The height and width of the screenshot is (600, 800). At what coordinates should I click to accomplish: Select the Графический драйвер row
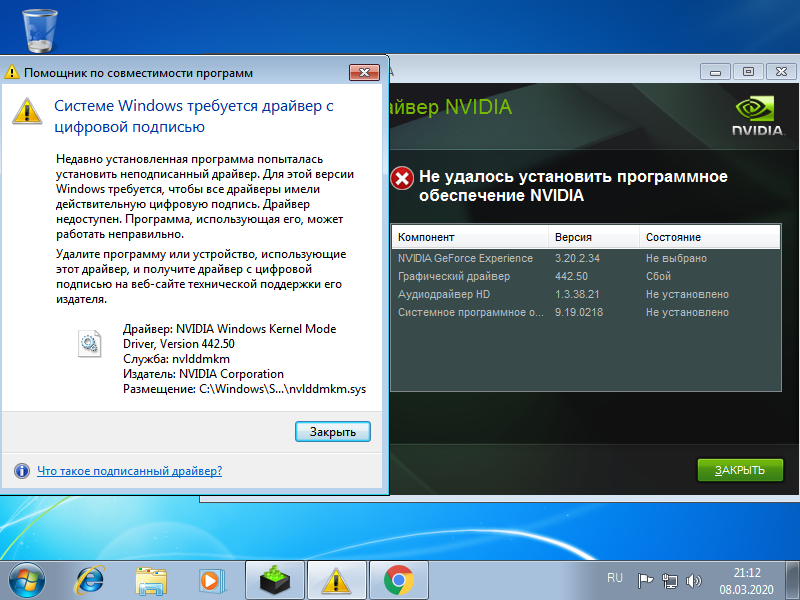click(x=586, y=276)
